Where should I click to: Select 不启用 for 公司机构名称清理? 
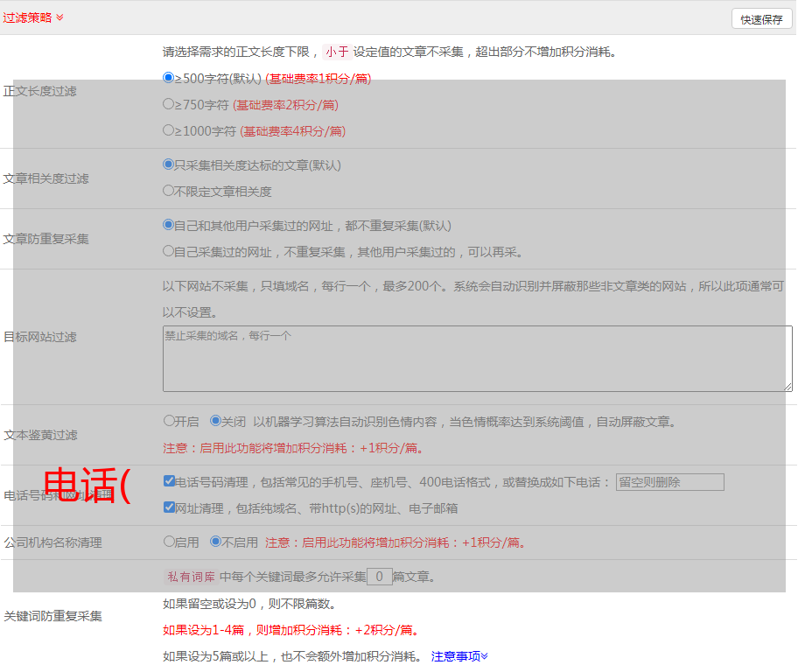(x=215, y=541)
